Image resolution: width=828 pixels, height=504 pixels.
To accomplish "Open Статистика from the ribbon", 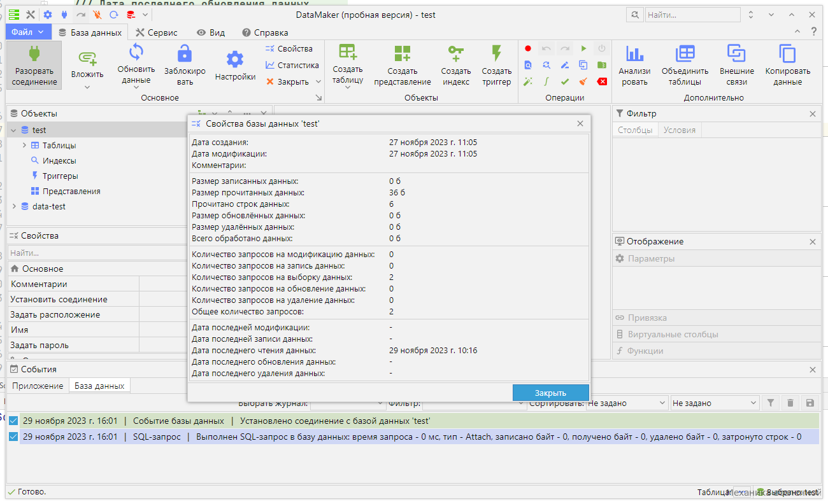I will (292, 65).
